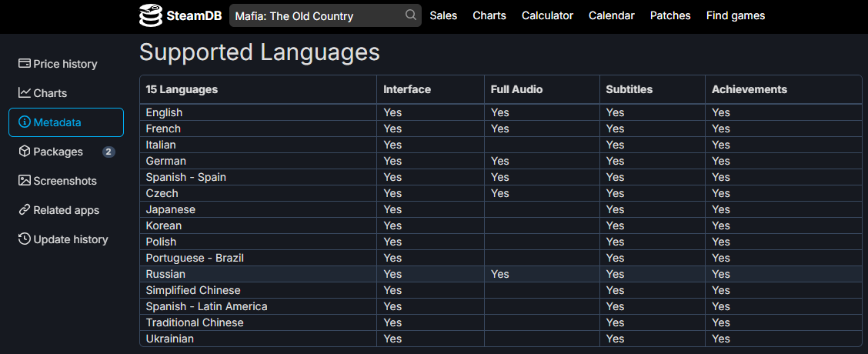The height and width of the screenshot is (354, 868).
Task: Open the Calendar menu item
Action: pos(612,15)
